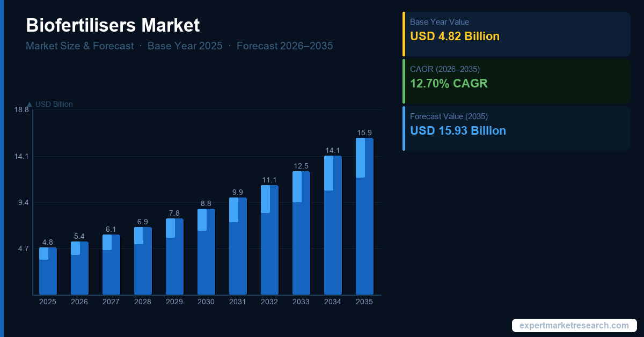The width and height of the screenshot is (644, 337).
Task: Click the Base Year Value card
Action: point(516,34)
